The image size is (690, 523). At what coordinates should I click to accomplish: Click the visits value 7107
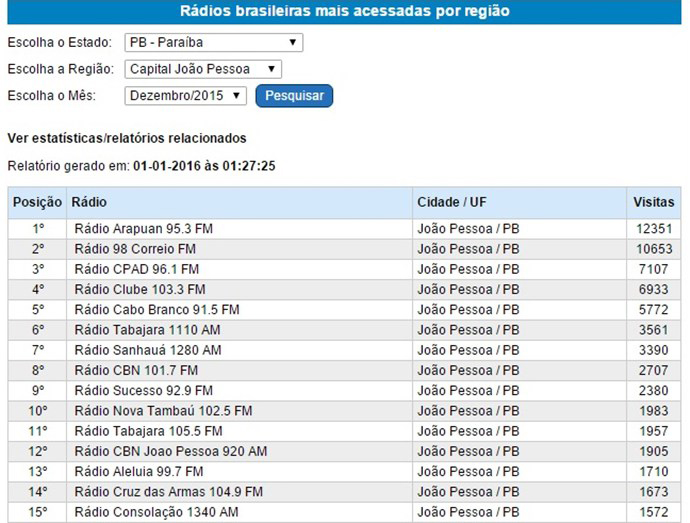coord(653,269)
